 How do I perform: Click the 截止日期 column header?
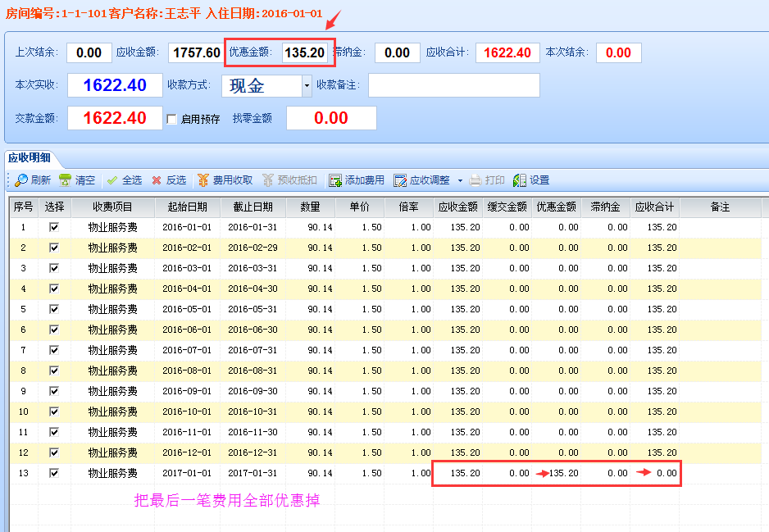point(253,207)
